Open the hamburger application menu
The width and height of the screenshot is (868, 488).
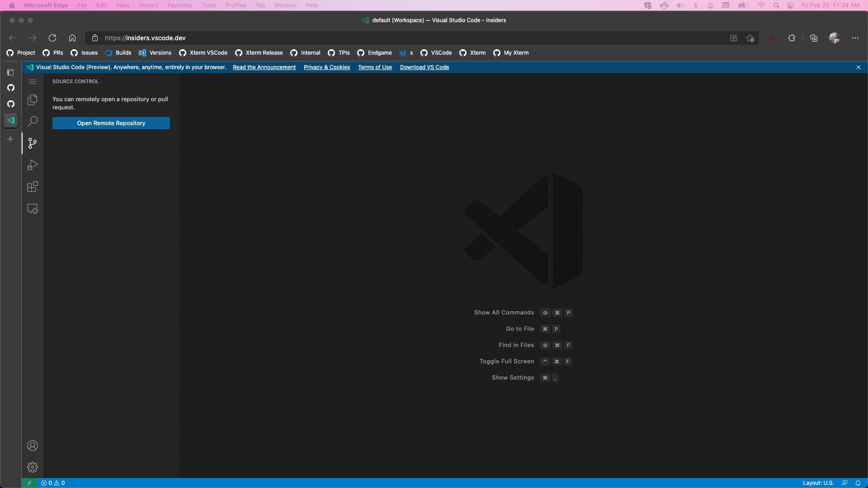pyautogui.click(x=33, y=82)
